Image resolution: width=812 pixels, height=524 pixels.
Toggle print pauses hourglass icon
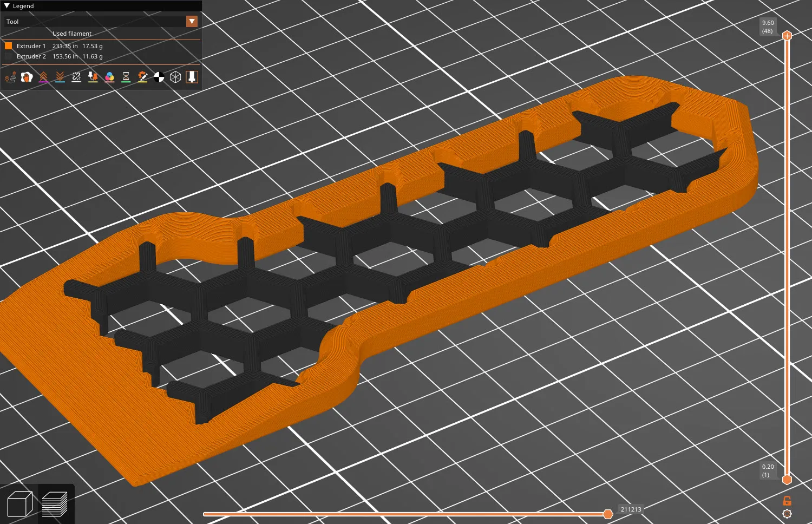[126, 77]
